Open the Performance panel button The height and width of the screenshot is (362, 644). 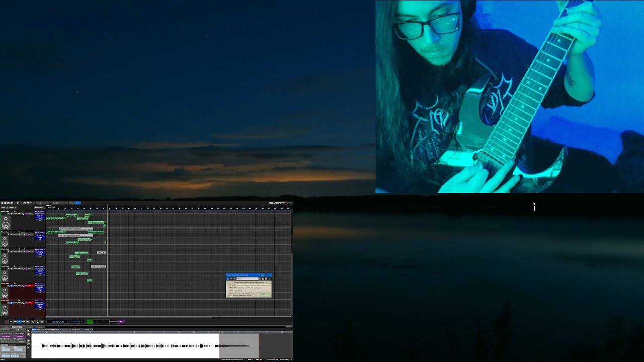(x=40, y=208)
